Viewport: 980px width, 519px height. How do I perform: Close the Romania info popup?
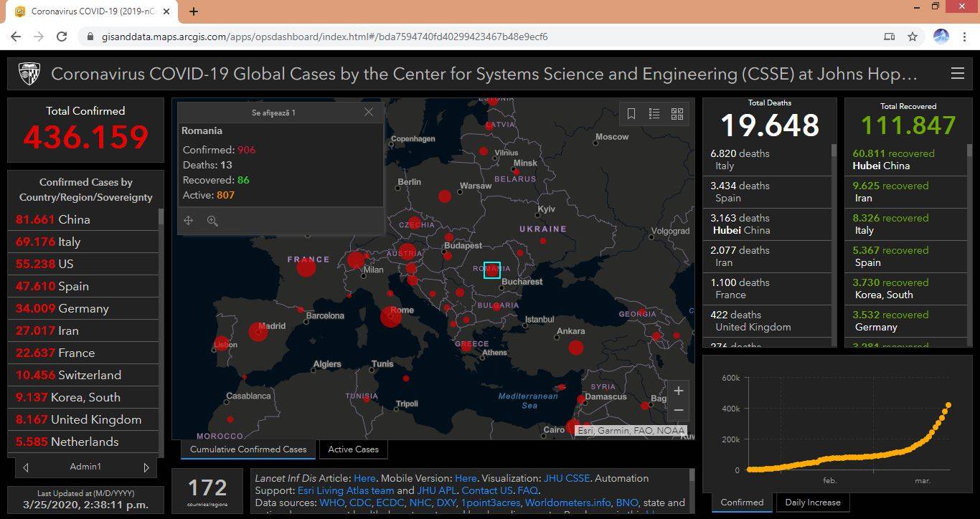click(x=369, y=112)
